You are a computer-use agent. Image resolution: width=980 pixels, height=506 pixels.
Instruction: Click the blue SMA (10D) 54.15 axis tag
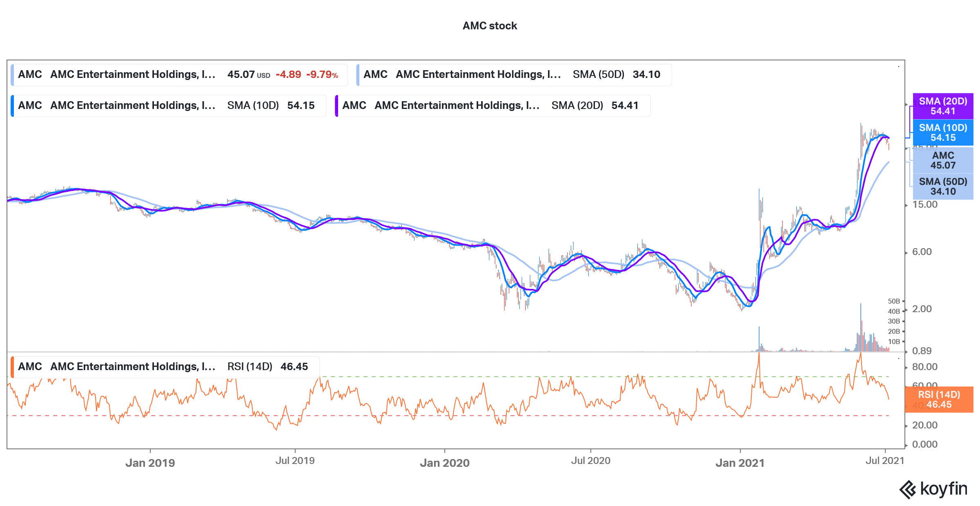(943, 133)
